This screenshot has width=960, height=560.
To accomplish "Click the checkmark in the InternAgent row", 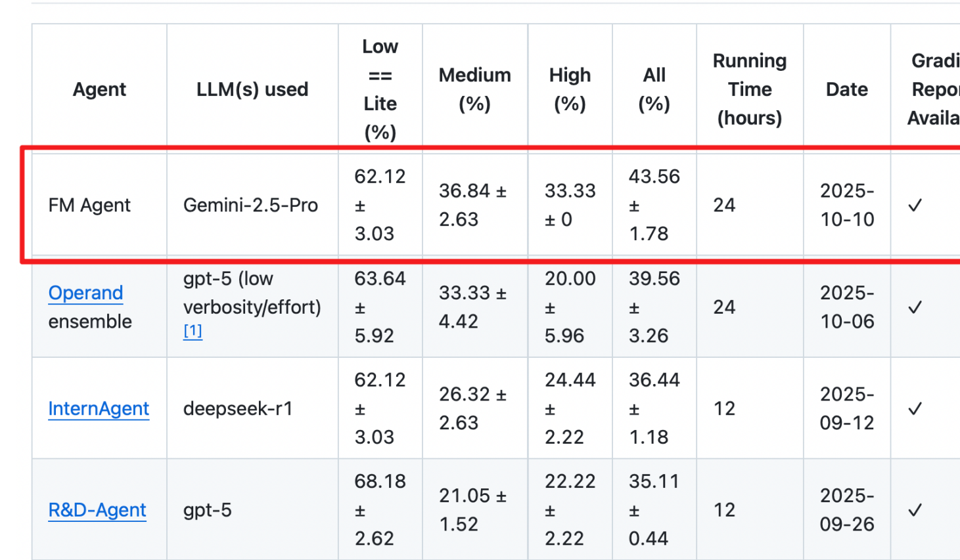I will click(915, 409).
